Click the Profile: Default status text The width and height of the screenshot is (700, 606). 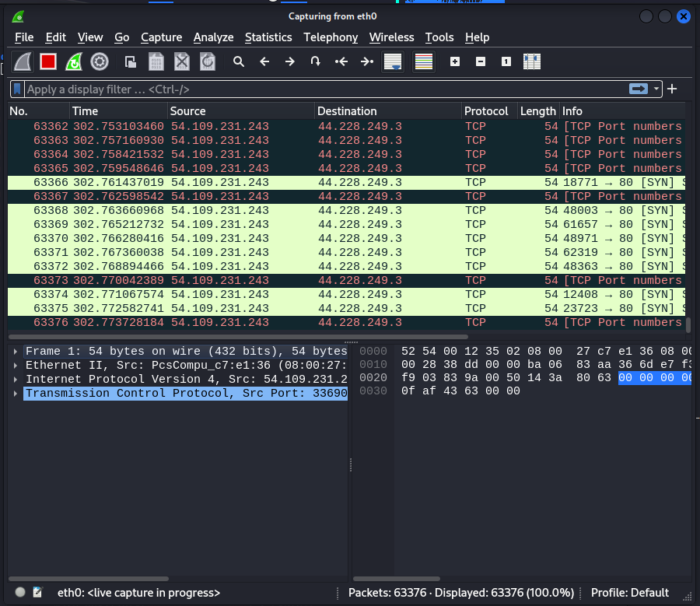point(629,593)
